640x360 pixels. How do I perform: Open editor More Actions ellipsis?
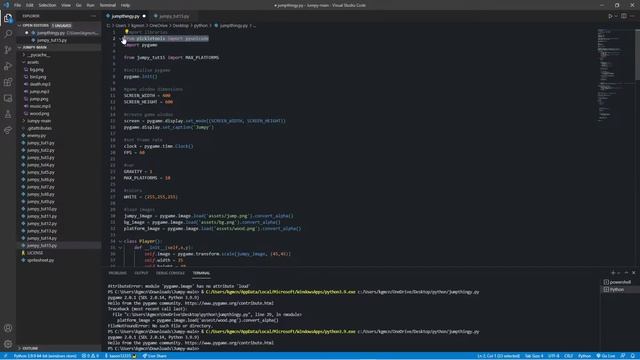tap(632, 16)
